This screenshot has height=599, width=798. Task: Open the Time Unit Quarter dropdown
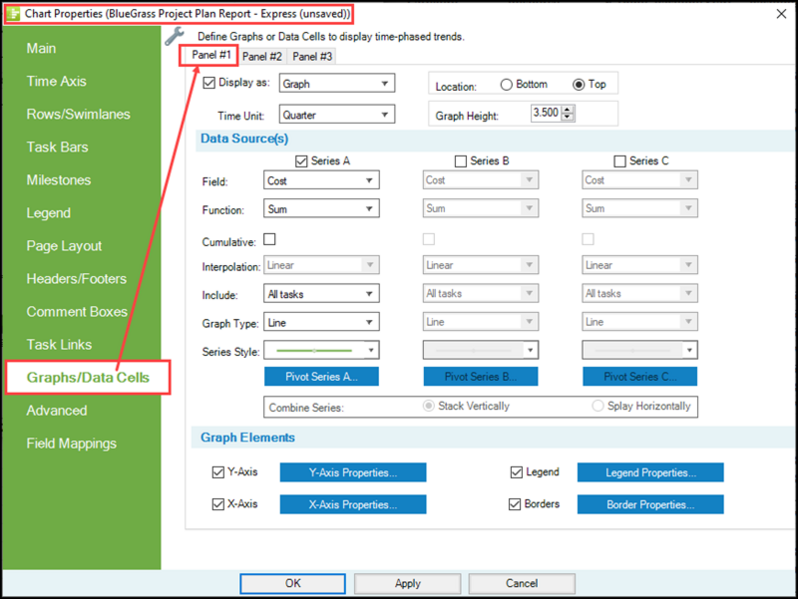click(337, 115)
